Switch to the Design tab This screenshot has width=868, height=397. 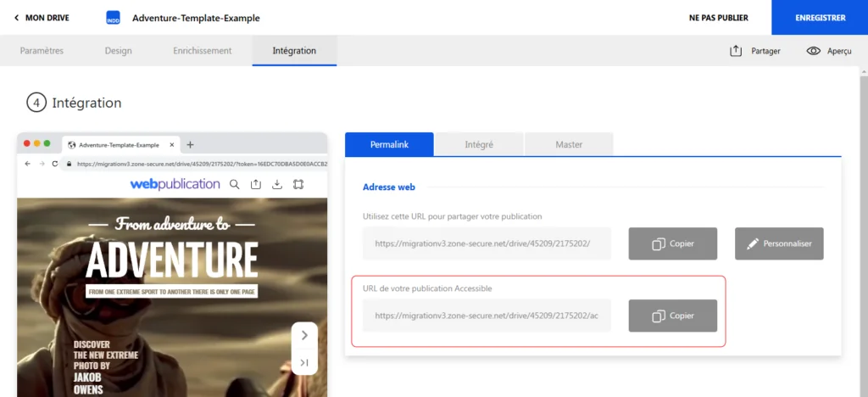point(119,50)
